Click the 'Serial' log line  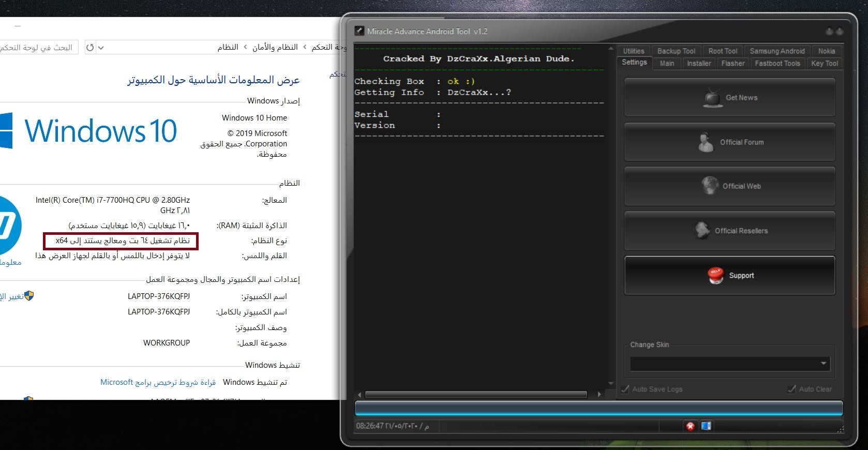(x=397, y=114)
